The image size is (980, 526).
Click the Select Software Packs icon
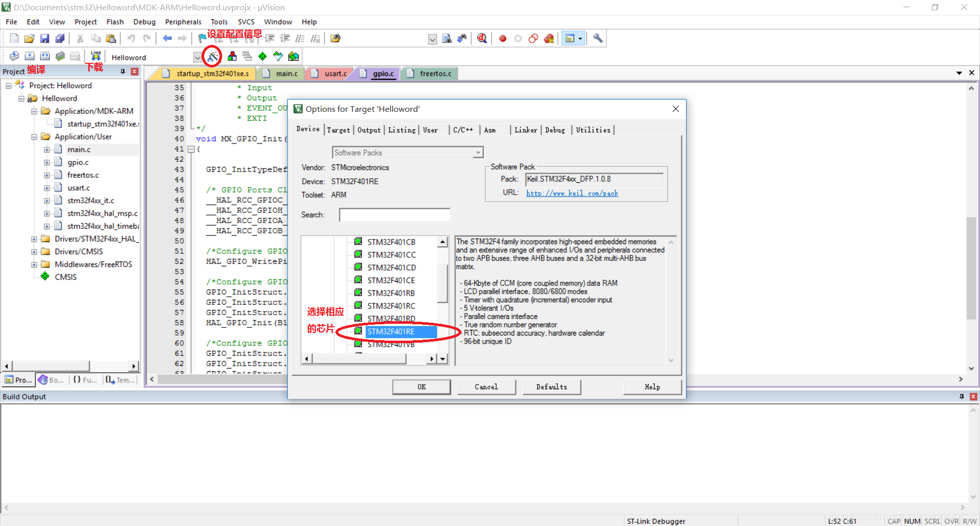(x=278, y=56)
